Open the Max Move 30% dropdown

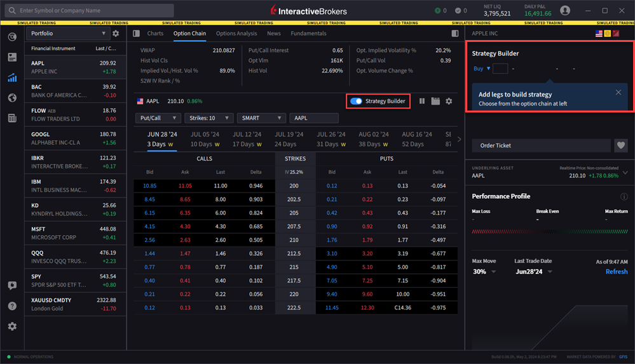point(484,272)
